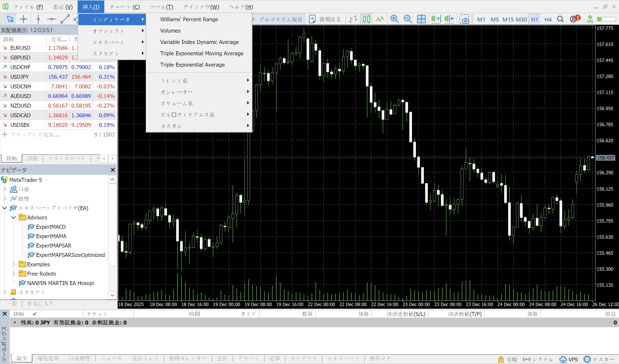Screen dimensions: 619x364
Task: Open the search magnifier in toolbar
Action: tap(560, 19)
